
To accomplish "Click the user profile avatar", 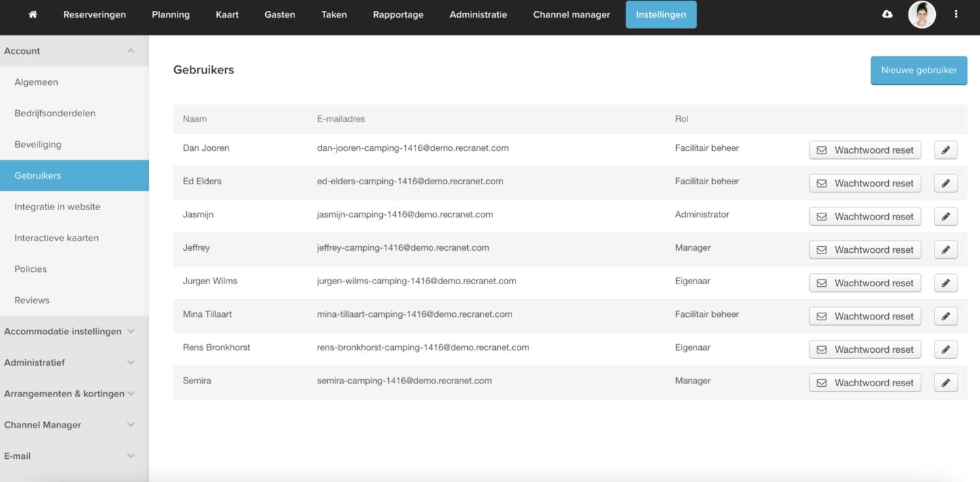I will pyautogui.click(x=922, y=14).
